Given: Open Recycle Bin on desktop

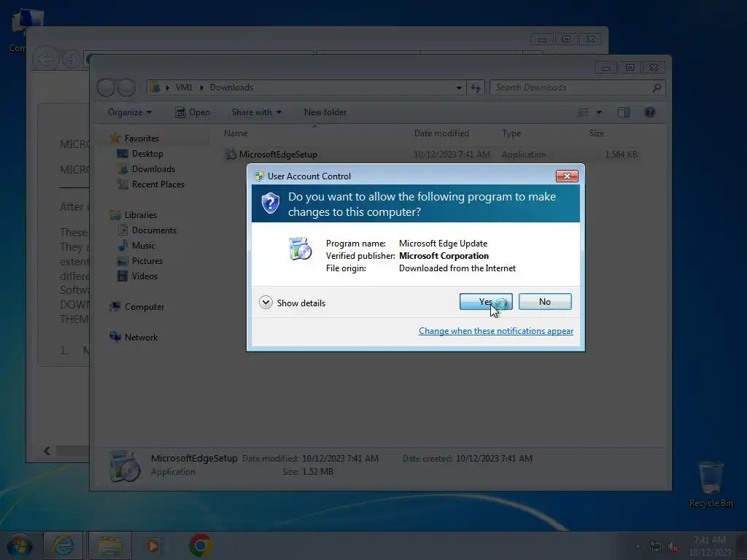Looking at the screenshot, I should pos(711,484).
